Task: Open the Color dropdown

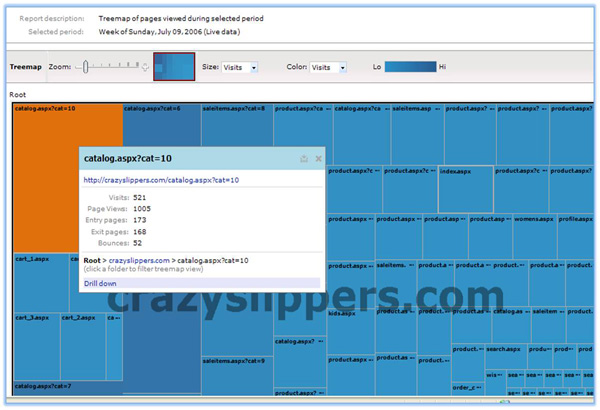Action: coord(328,67)
